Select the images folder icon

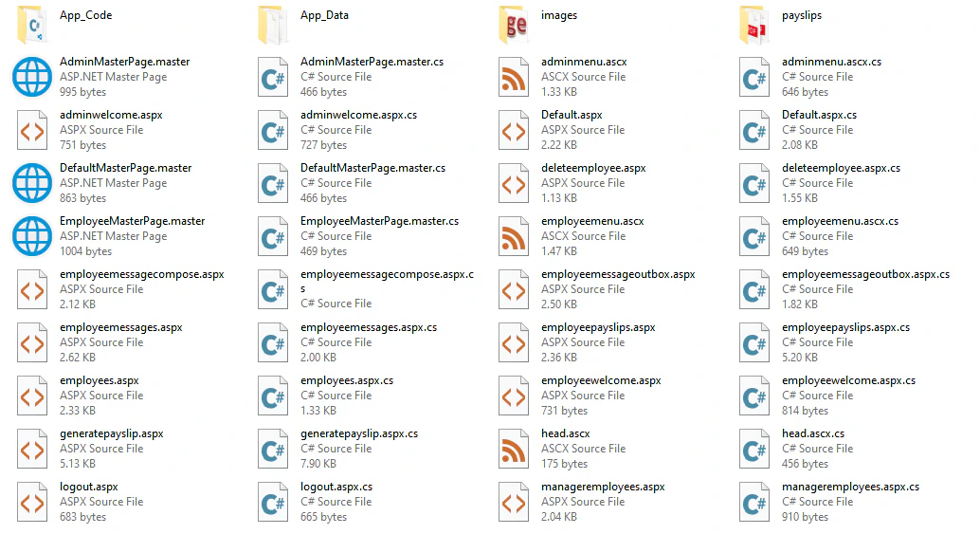tap(514, 25)
